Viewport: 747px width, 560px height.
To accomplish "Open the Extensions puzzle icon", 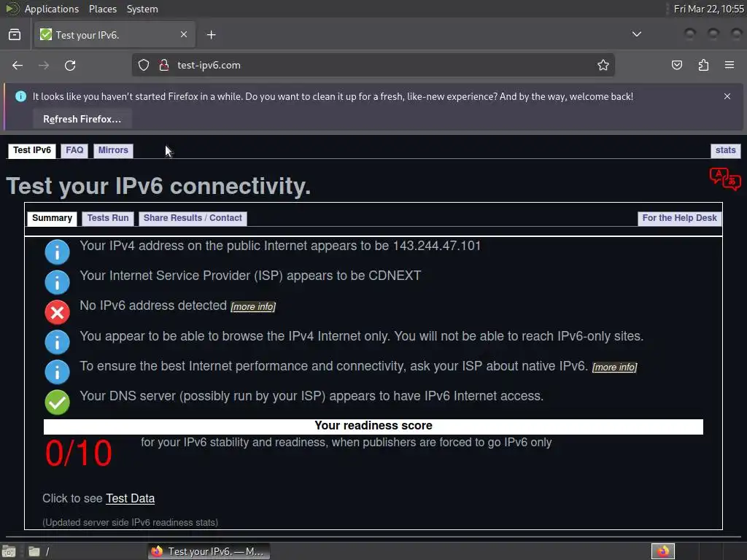I will point(703,65).
